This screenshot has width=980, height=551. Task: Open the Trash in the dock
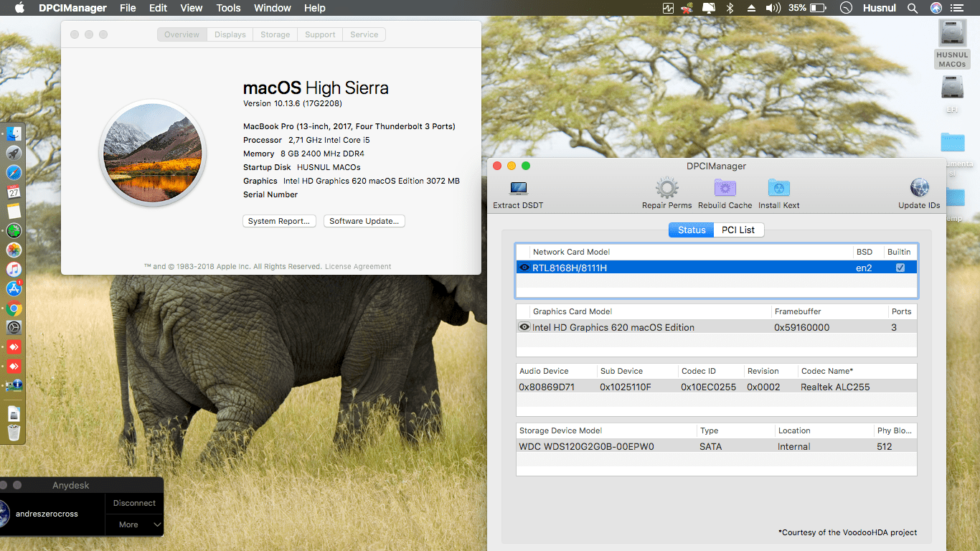(14, 433)
